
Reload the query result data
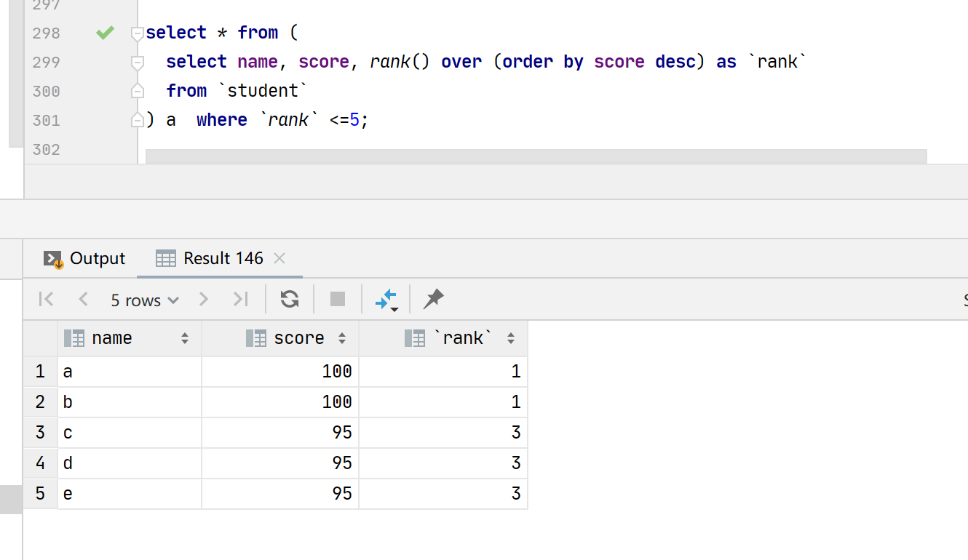click(290, 299)
